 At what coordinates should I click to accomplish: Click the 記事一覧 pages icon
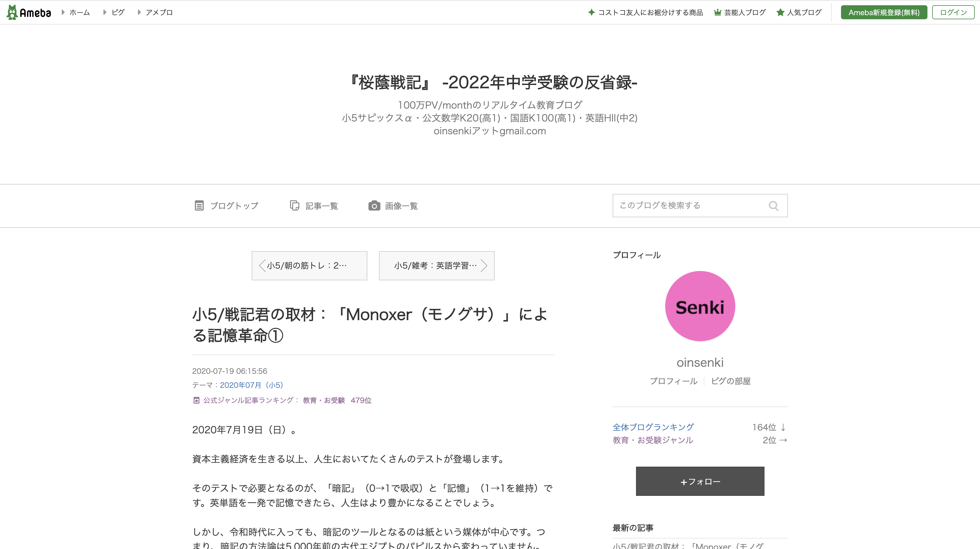[x=294, y=206]
